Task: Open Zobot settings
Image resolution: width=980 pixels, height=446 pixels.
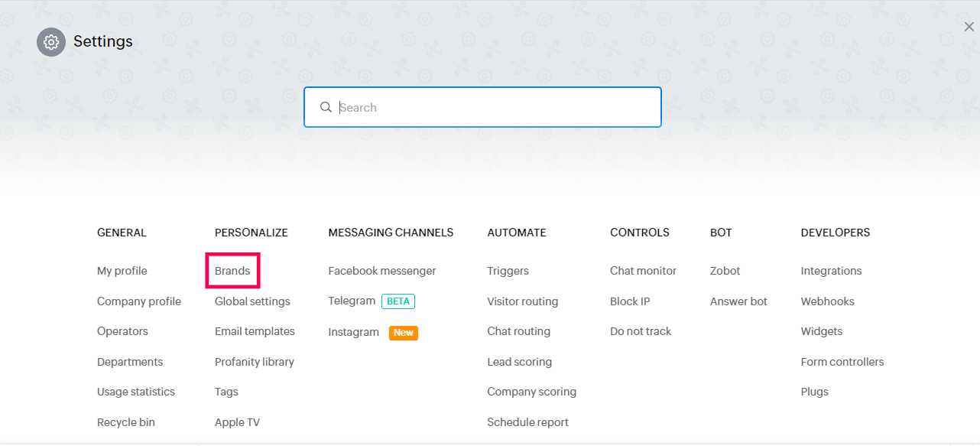Action: [x=725, y=271]
